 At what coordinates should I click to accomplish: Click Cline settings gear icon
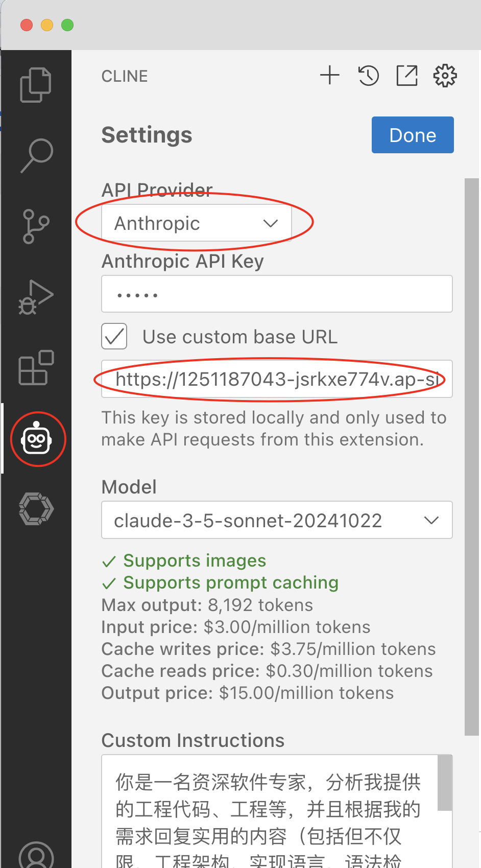coord(445,76)
